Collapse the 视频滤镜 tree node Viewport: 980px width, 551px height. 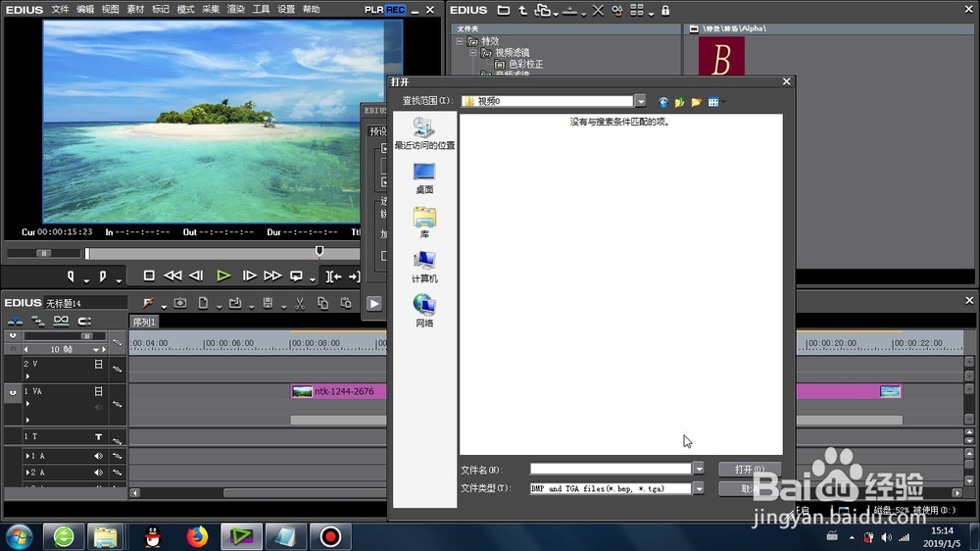coord(473,53)
